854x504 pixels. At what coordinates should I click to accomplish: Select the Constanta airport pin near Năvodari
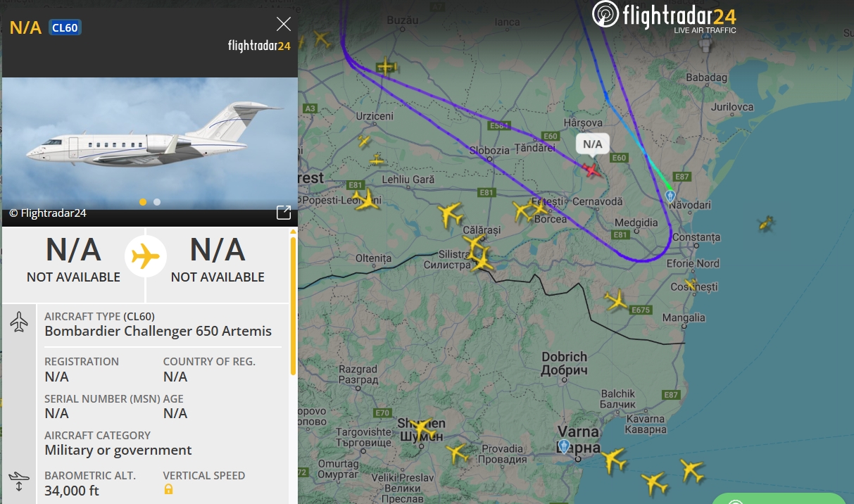670,195
